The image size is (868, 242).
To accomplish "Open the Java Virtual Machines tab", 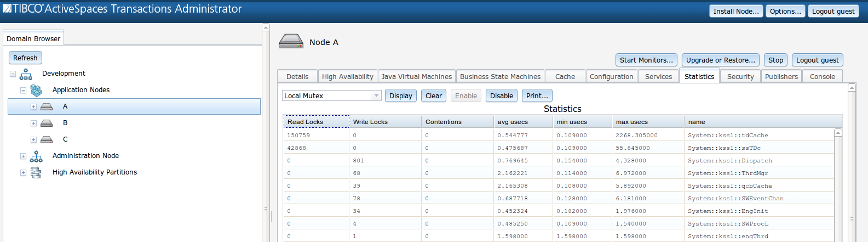I will (416, 76).
